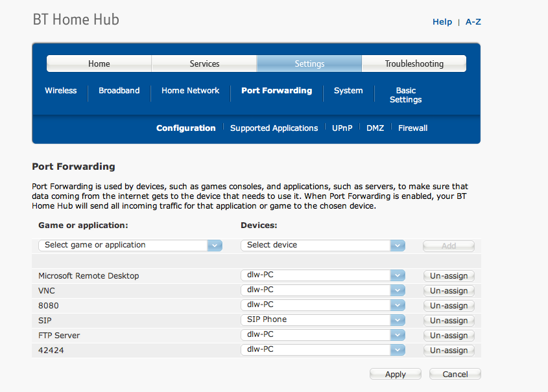Open the Services tab
Screen dimensions: 548x392
point(204,63)
